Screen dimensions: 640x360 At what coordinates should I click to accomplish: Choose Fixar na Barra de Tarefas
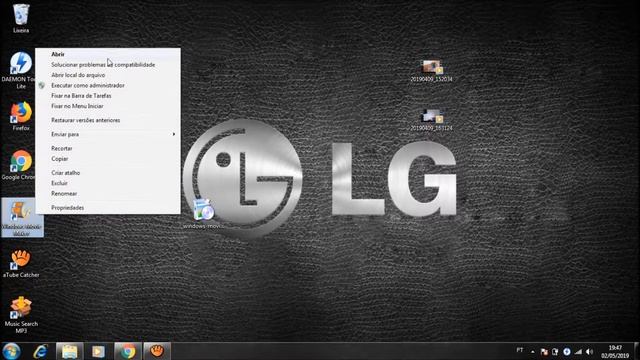[108, 96]
